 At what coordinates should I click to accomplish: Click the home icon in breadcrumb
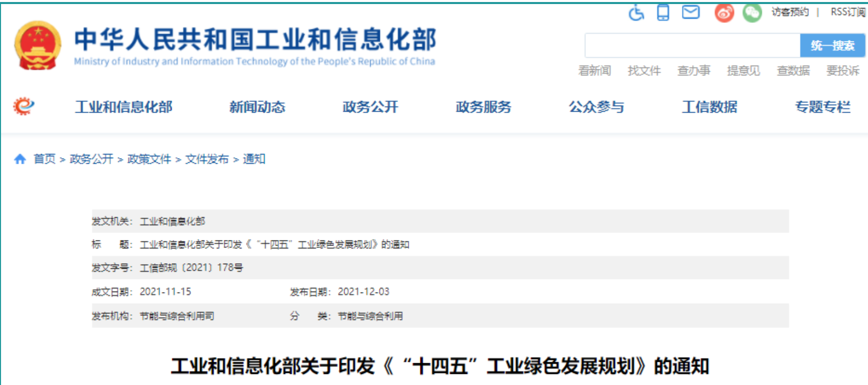[20, 159]
